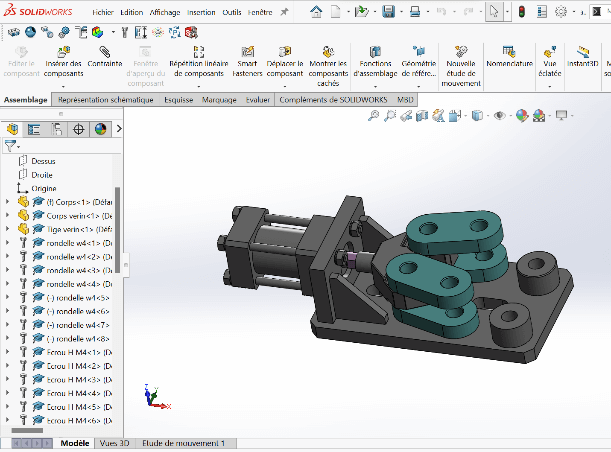Open the Insertion menu
611x452 pixels.
pos(201,12)
